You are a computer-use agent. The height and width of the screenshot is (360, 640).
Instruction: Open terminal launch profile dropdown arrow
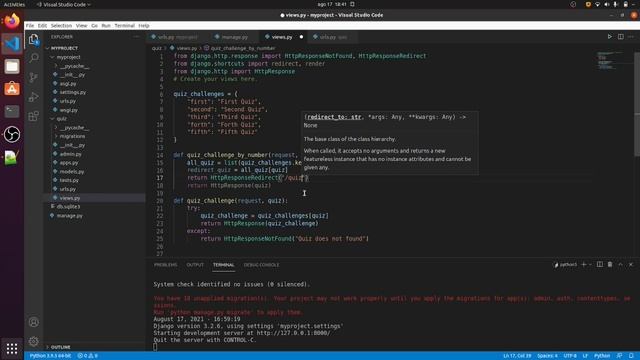(590, 264)
